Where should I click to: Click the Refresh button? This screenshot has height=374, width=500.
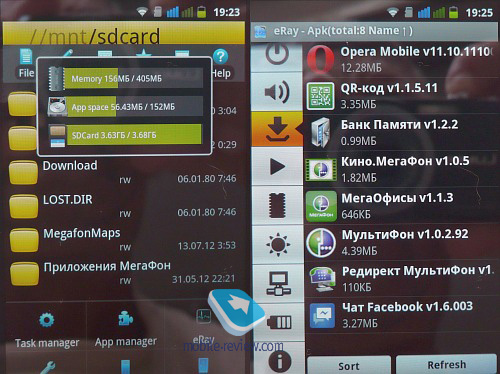click(446, 364)
